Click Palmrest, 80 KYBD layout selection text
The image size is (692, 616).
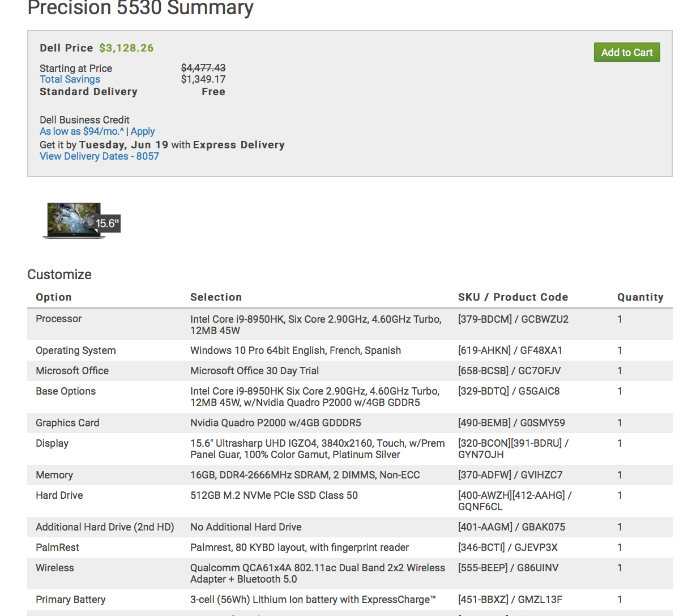coord(300,547)
